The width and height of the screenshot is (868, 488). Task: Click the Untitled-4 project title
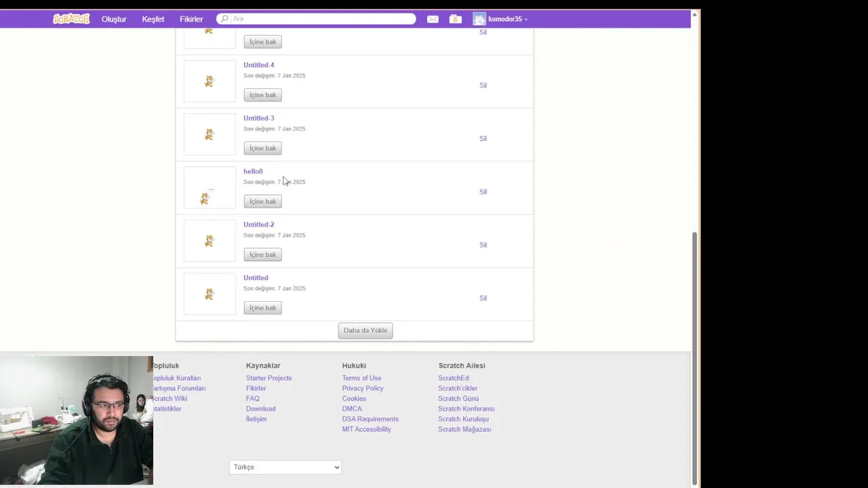[259, 65]
